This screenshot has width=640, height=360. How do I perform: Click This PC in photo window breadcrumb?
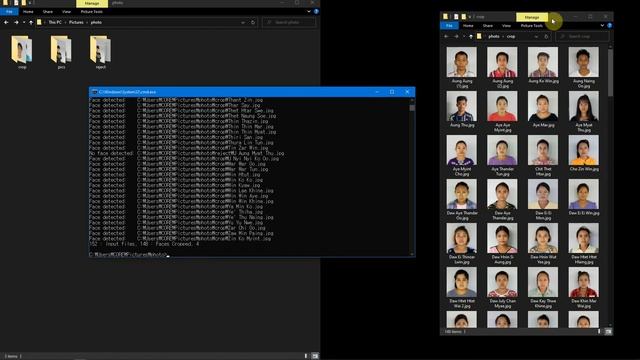tap(55, 22)
